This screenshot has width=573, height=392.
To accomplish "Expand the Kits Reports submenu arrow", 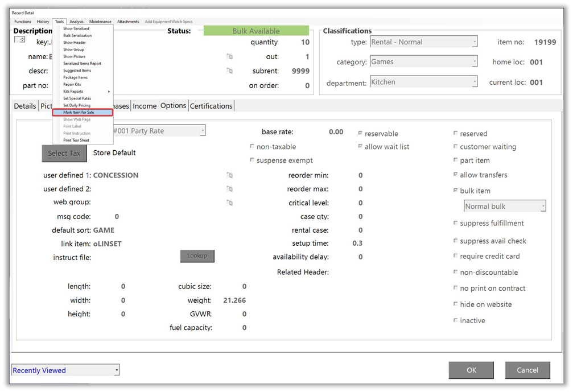I will coord(109,92).
